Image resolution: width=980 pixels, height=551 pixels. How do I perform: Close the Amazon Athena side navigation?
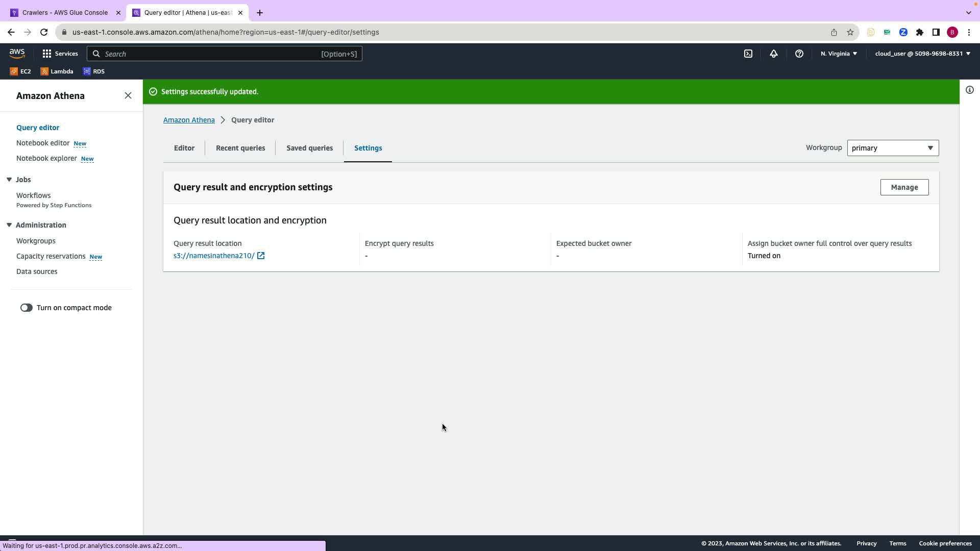pos(128,96)
